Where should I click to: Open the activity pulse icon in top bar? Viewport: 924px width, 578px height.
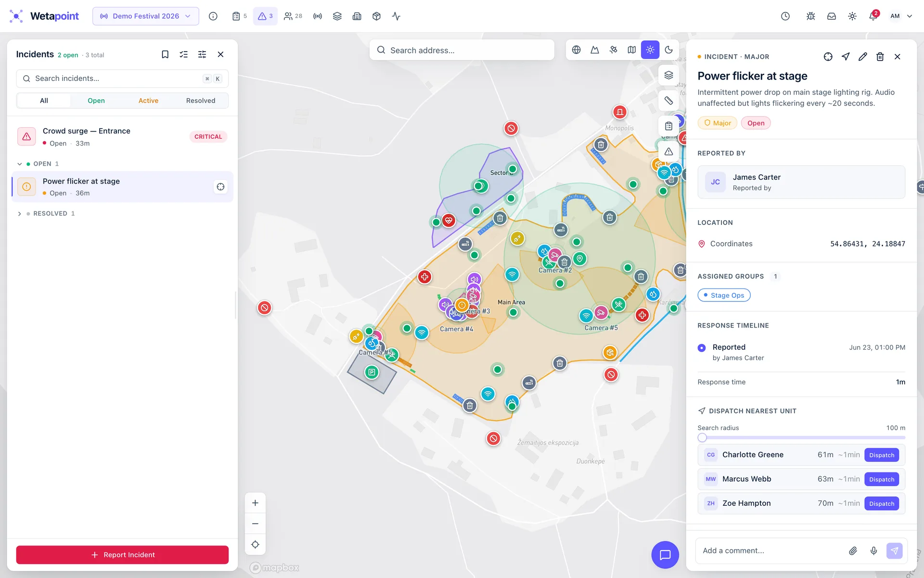click(396, 16)
